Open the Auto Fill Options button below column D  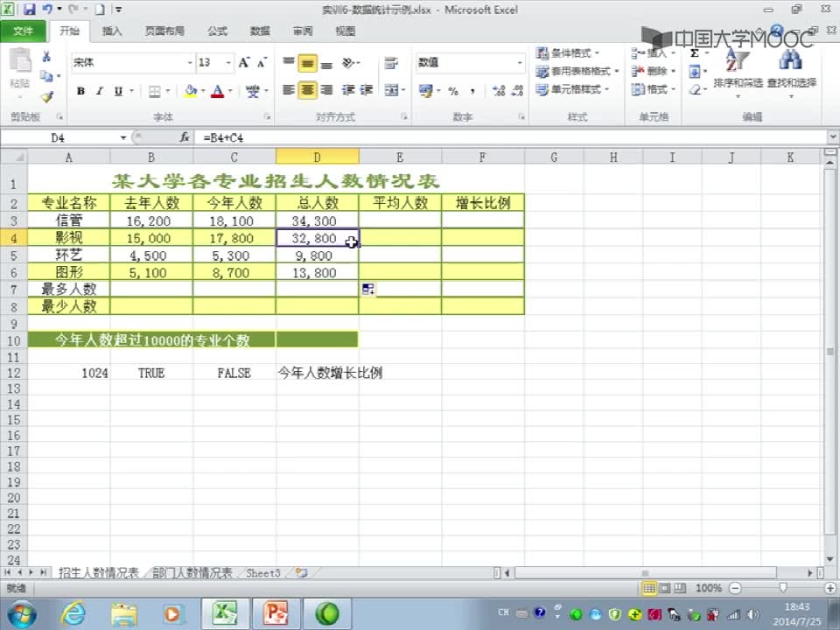368,290
